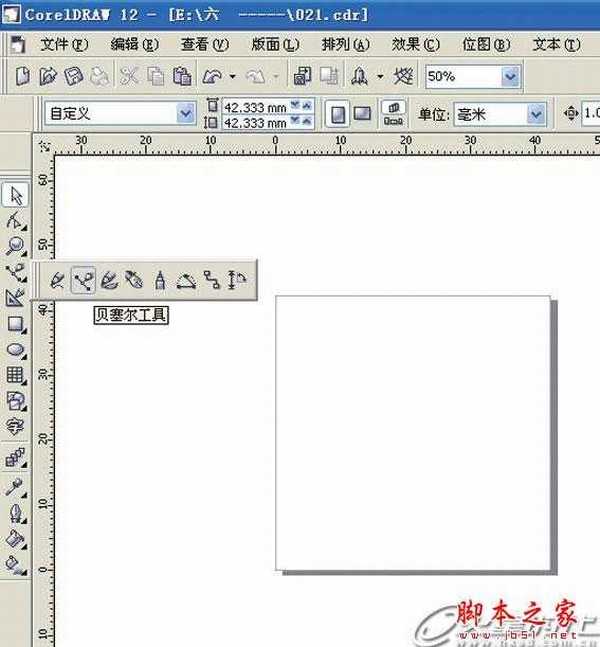The width and height of the screenshot is (600, 647).
Task: Expand the 自定义 paper size dropdown
Action: (185, 114)
